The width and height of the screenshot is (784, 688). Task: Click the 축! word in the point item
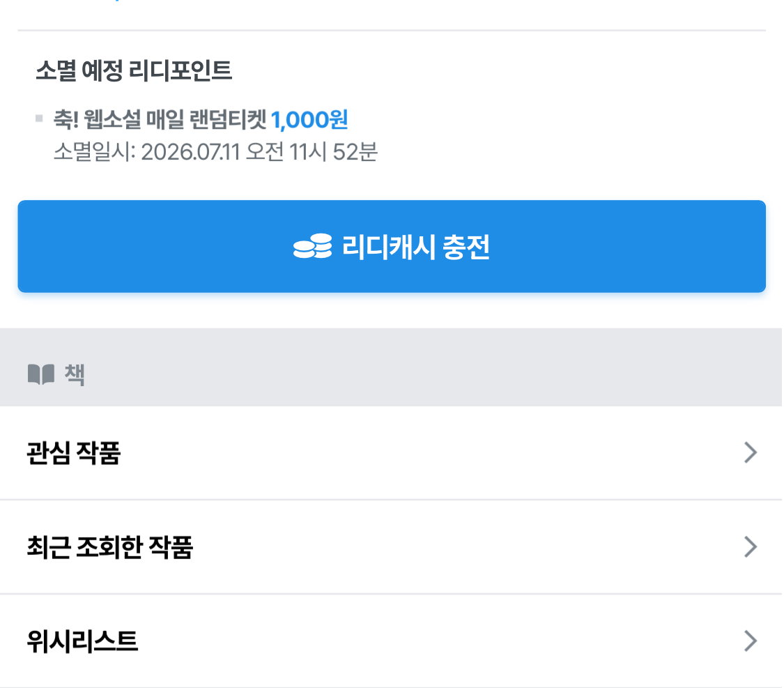[x=66, y=120]
